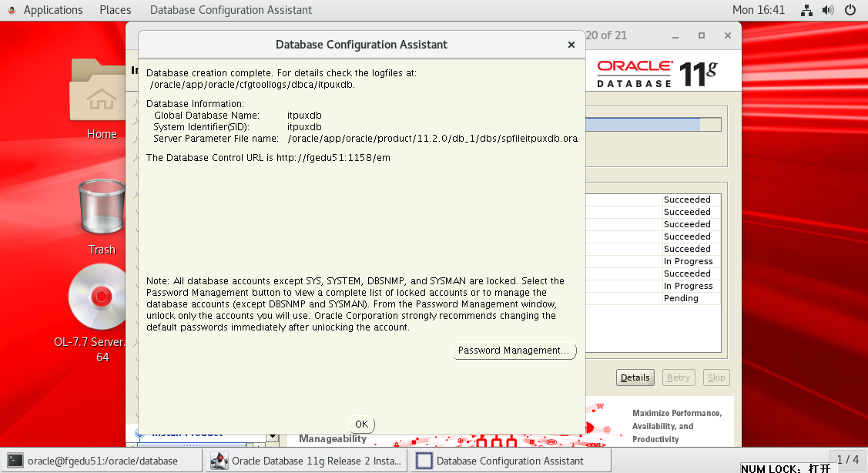Click the System Identifier value itpuxdb
The width and height of the screenshot is (868, 473).
(x=304, y=127)
